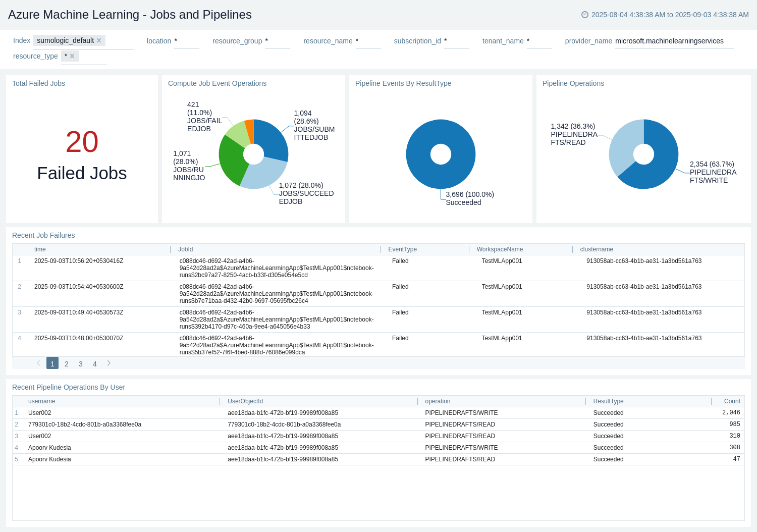Select username 779301c0-18b2-4cdc-801b-a0a3368fee0a
The image size is (757, 532).
pyautogui.click(x=85, y=424)
